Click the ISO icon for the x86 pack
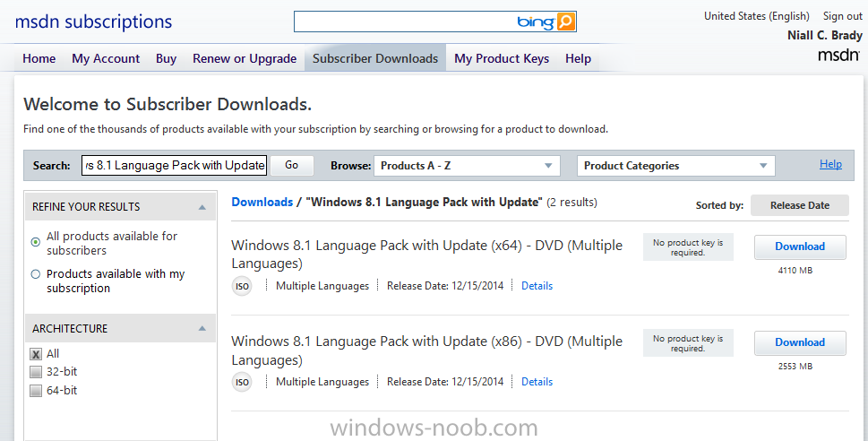This screenshot has height=441, width=868. (x=242, y=382)
